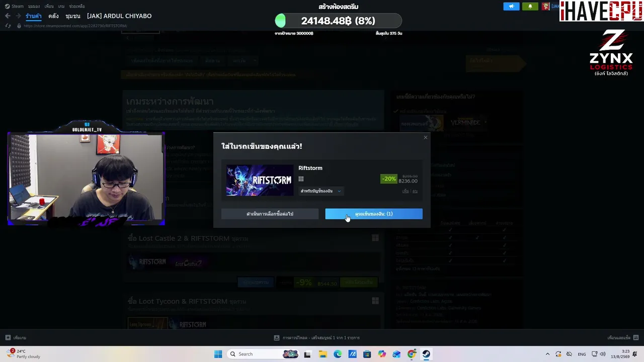Click the Riftstorm game thumbnail in cart dialog
The width and height of the screenshot is (644, 362).
(x=260, y=180)
